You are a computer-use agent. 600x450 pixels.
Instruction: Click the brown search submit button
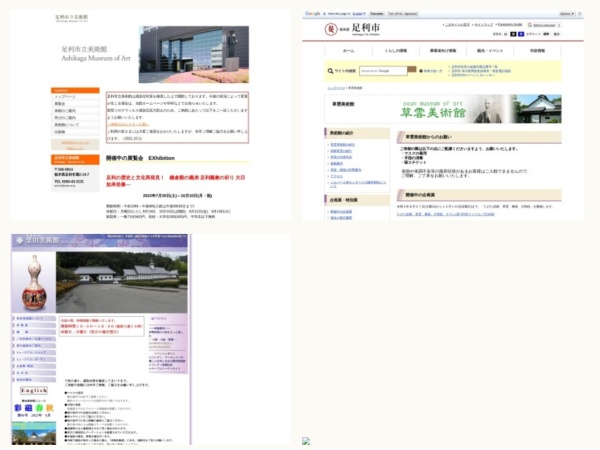coord(412,69)
